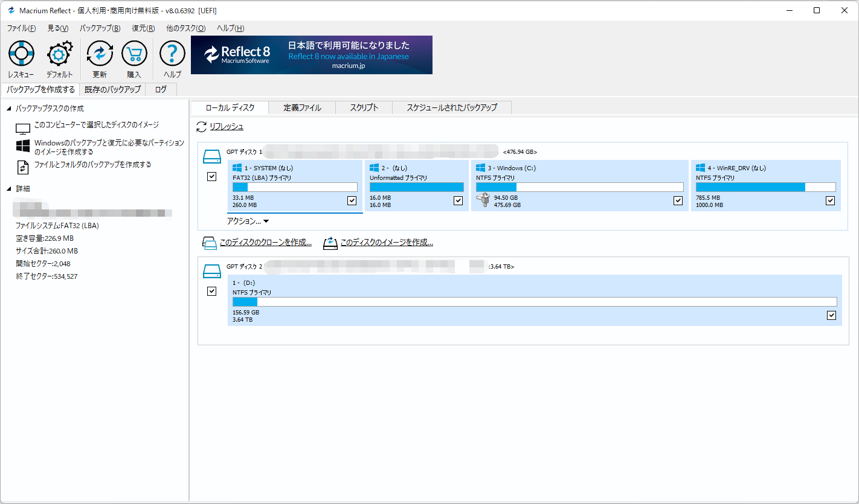Collapse the バックアップタスクの作成 section

pos(8,109)
